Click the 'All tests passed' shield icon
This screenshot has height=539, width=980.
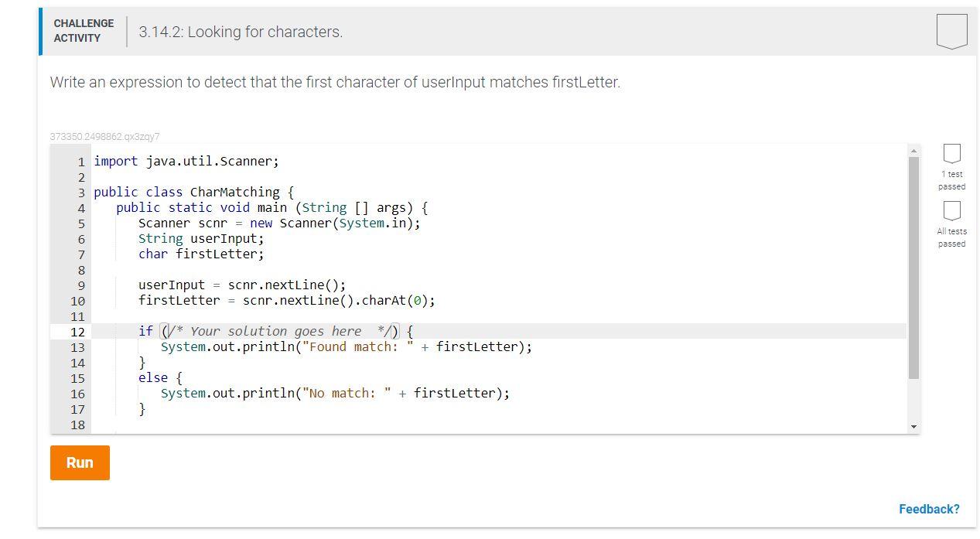[x=951, y=211]
